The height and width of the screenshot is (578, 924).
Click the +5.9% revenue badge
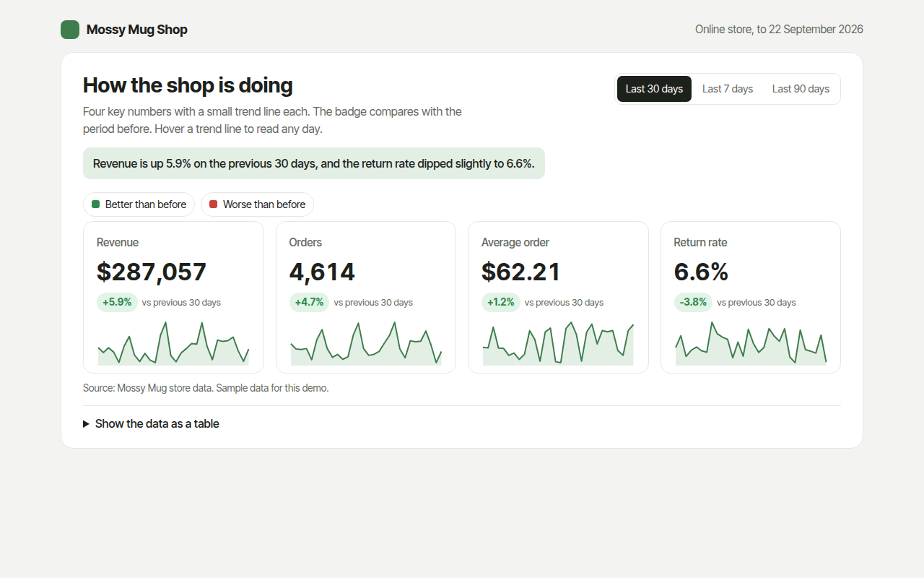click(117, 302)
